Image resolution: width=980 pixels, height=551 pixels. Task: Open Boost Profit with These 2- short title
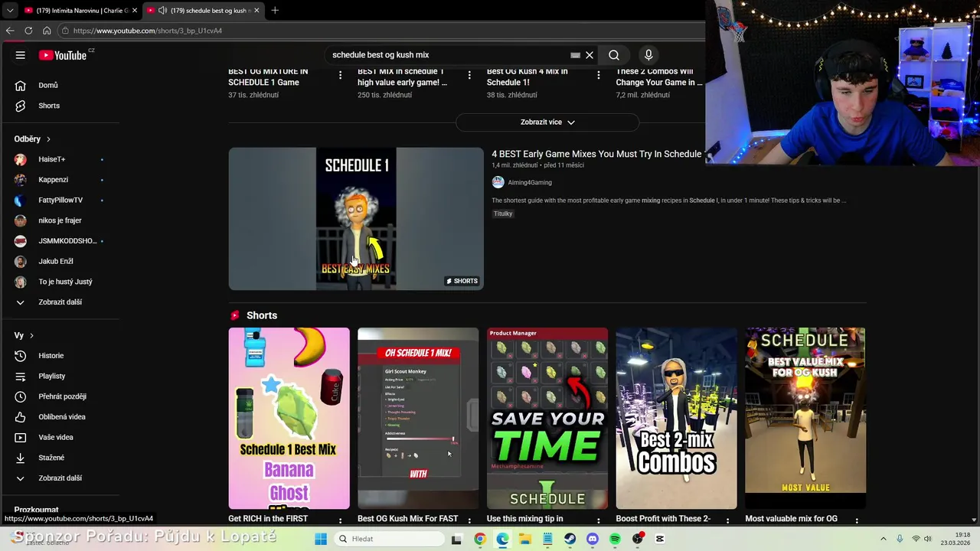pyautogui.click(x=664, y=519)
